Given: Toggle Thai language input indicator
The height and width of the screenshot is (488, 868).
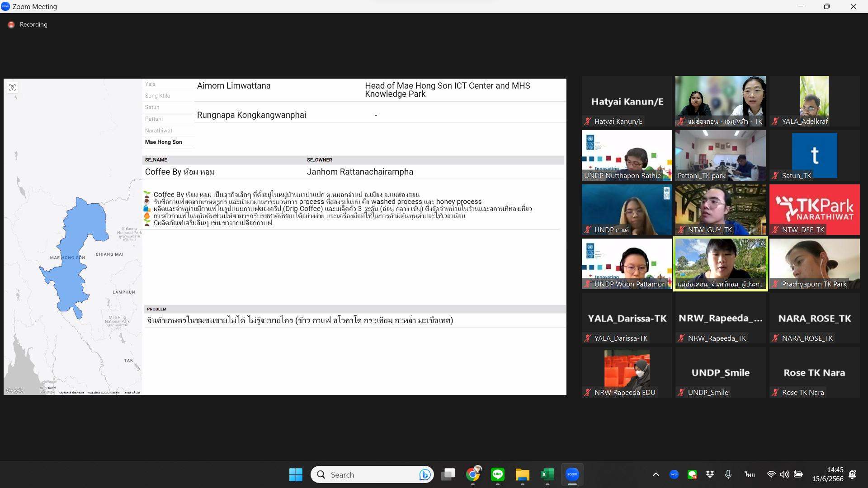Looking at the screenshot, I should (x=750, y=474).
